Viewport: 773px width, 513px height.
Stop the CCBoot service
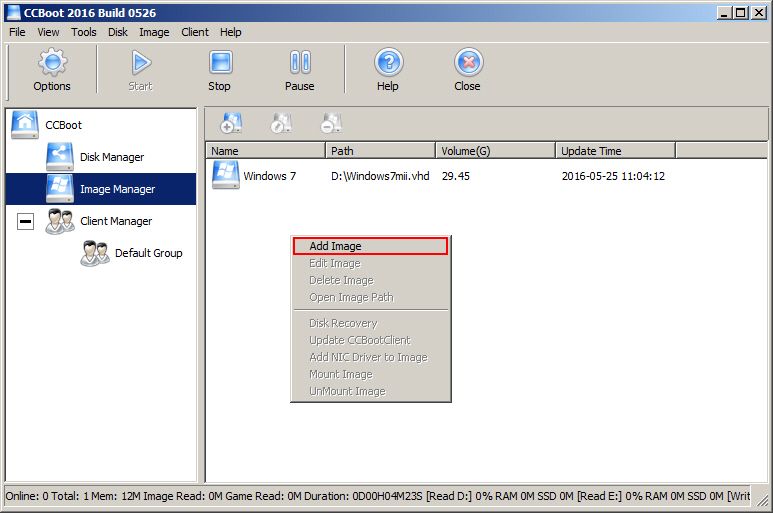pos(220,63)
